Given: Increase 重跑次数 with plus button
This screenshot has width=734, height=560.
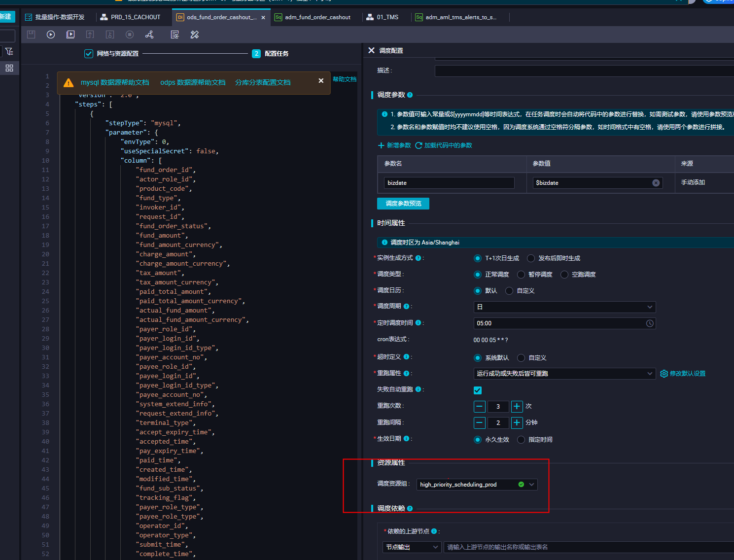Looking at the screenshot, I should pyautogui.click(x=517, y=407).
